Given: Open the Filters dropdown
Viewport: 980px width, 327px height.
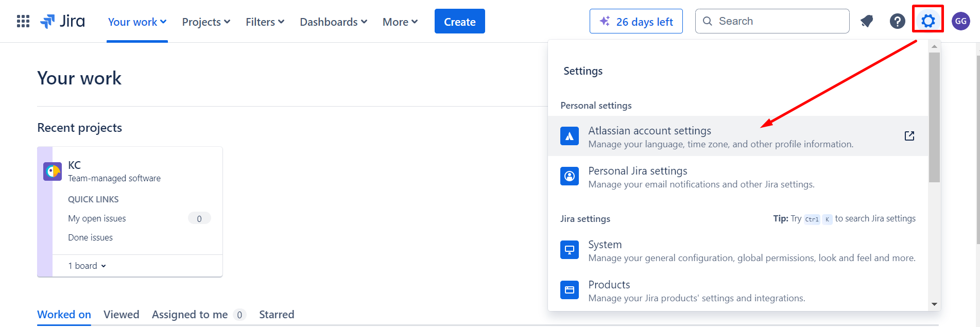Looking at the screenshot, I should click(x=265, y=22).
